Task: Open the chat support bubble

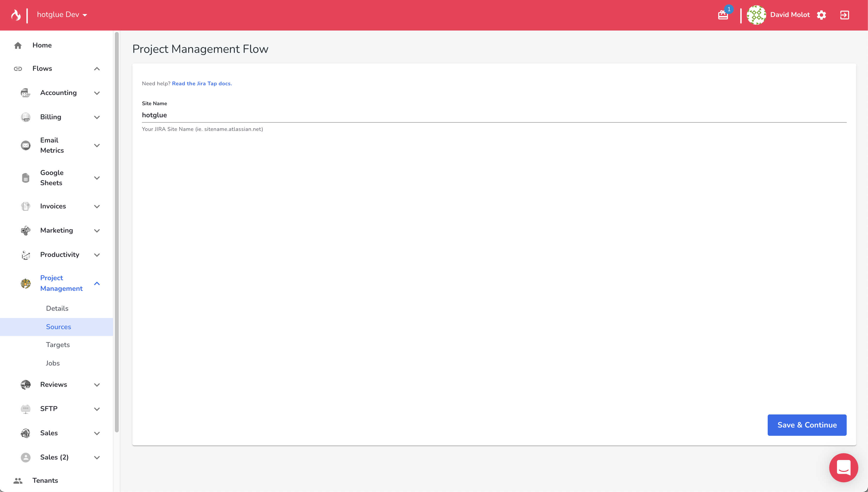Action: coord(843,467)
